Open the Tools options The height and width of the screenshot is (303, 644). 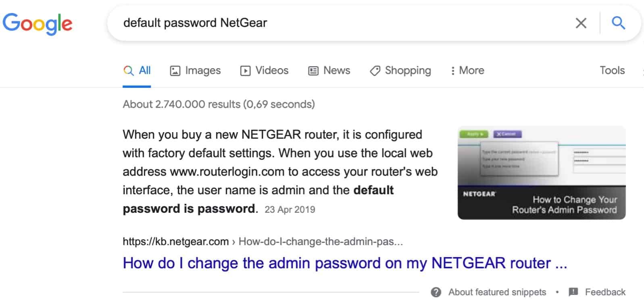point(612,71)
